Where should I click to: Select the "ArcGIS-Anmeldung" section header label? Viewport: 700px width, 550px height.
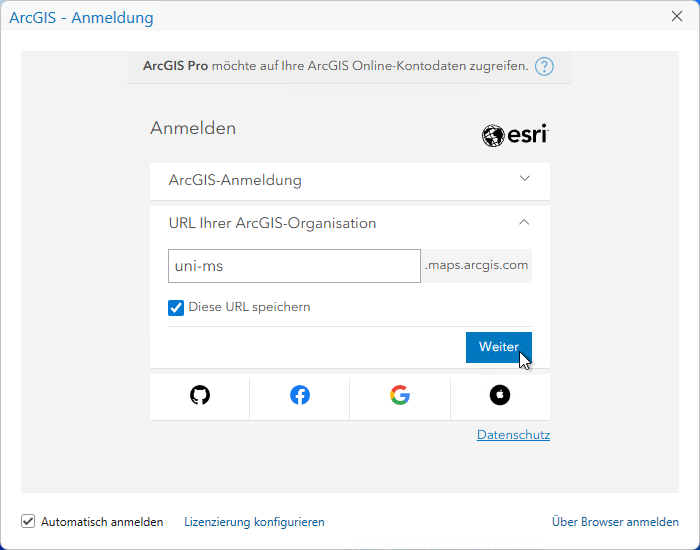[235, 181]
